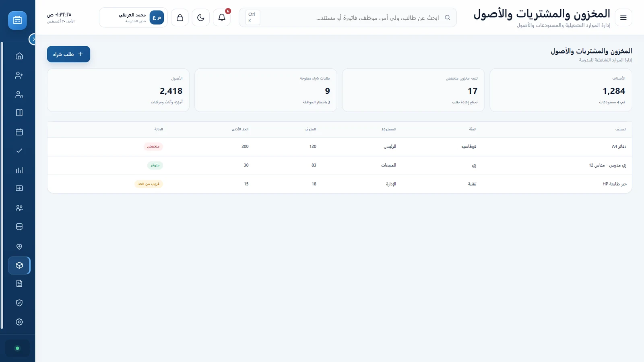Open the طلبات شراء مفتوحة card showing 9
Viewport: 644px width, 362px height.
[x=266, y=90]
